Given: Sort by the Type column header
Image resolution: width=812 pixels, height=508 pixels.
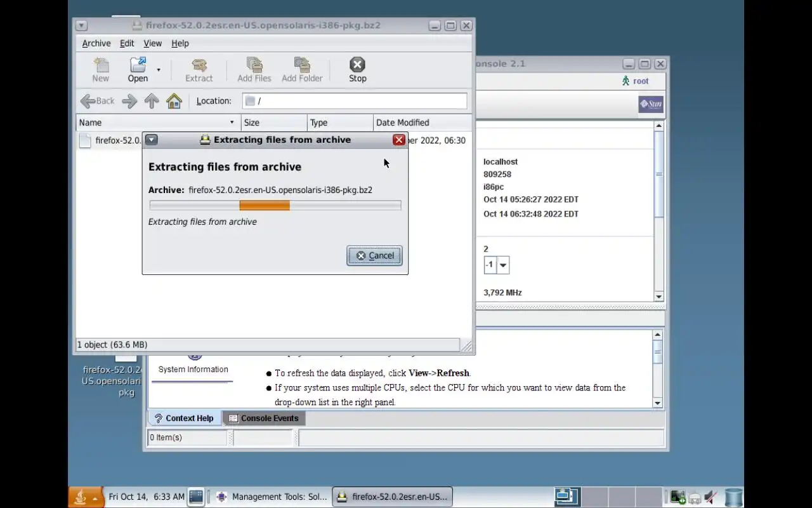Looking at the screenshot, I should (341, 123).
